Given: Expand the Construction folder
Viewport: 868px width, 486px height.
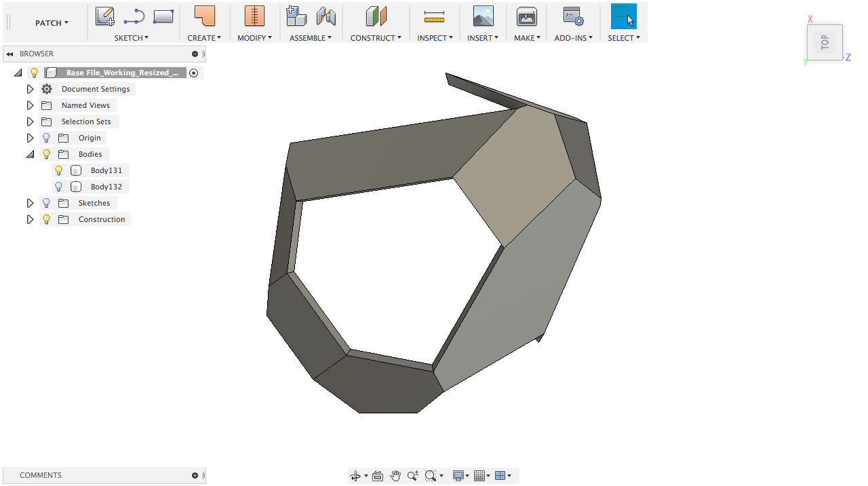Looking at the screenshot, I should [x=30, y=219].
